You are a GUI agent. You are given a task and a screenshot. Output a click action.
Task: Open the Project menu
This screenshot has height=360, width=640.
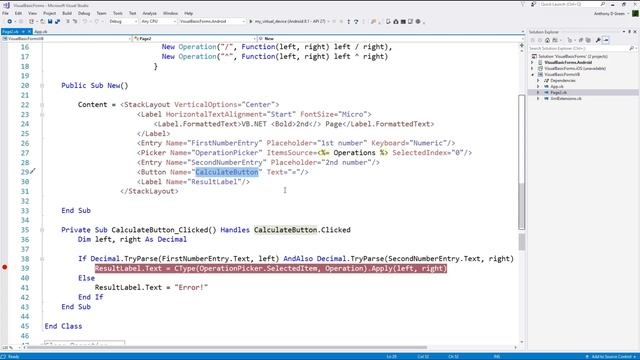click(x=49, y=13)
